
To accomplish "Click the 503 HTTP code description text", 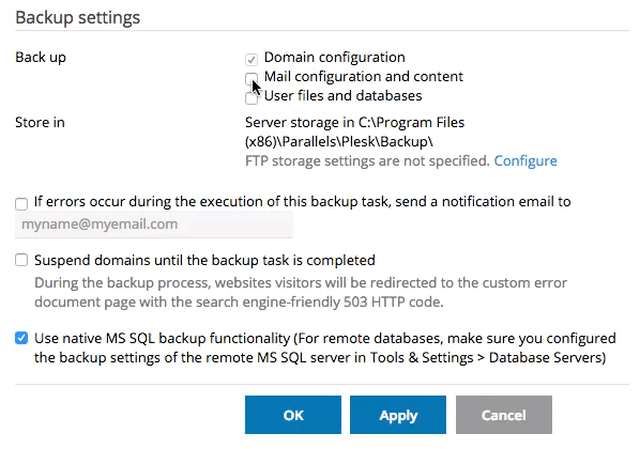I will tap(301, 292).
